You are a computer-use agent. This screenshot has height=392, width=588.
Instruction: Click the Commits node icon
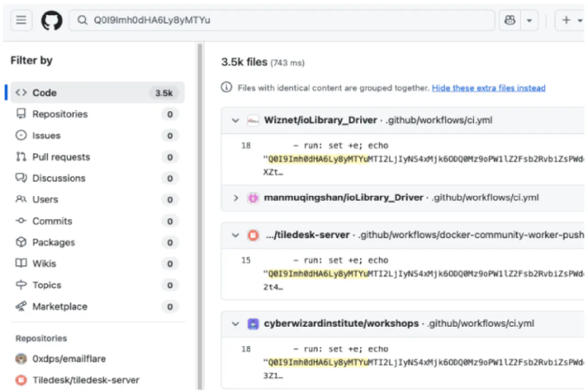(x=21, y=221)
